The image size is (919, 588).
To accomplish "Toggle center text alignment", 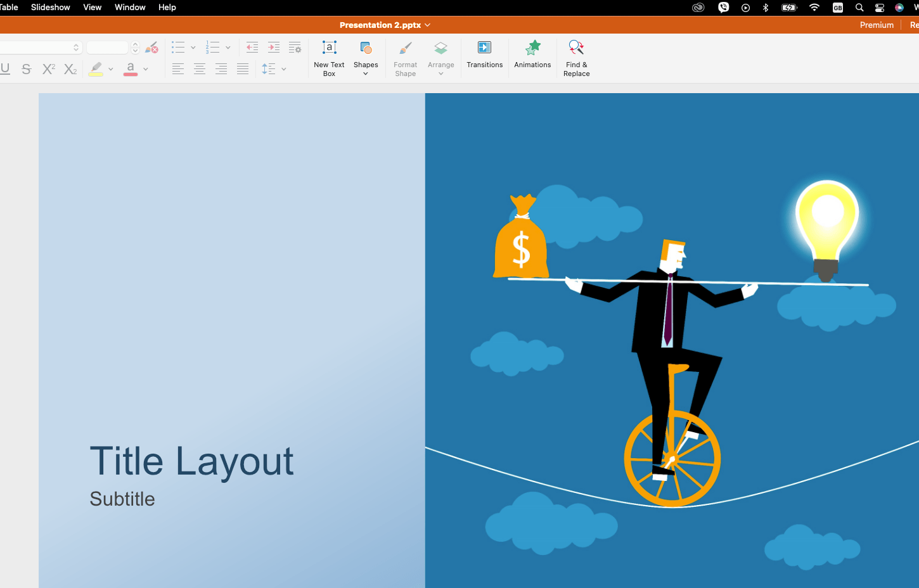I will tap(200, 69).
